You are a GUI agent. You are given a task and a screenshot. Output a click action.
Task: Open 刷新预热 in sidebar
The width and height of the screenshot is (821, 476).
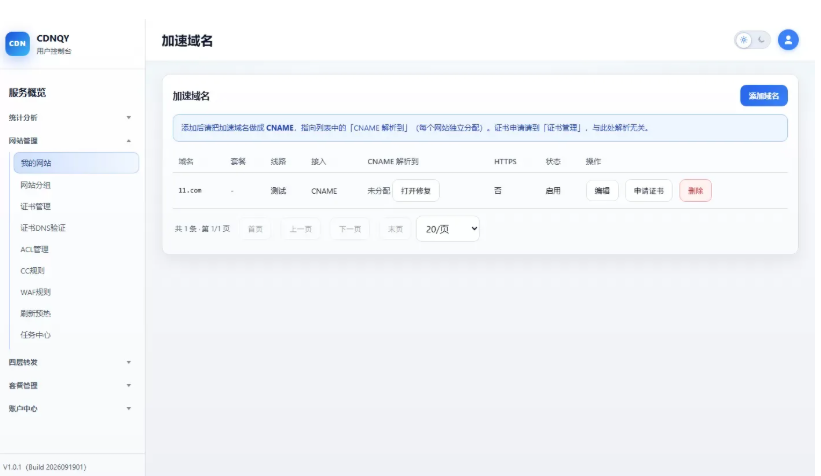[36, 314]
